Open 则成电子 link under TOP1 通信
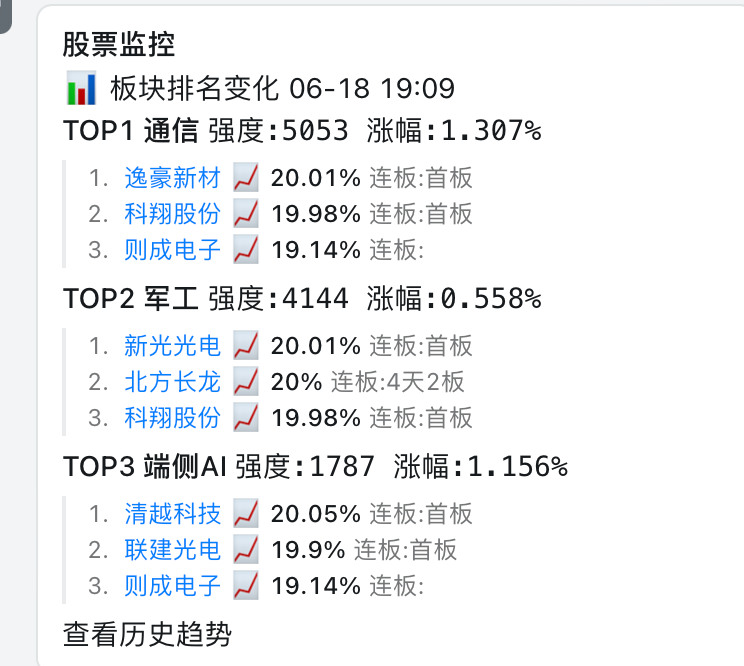 click(172, 250)
